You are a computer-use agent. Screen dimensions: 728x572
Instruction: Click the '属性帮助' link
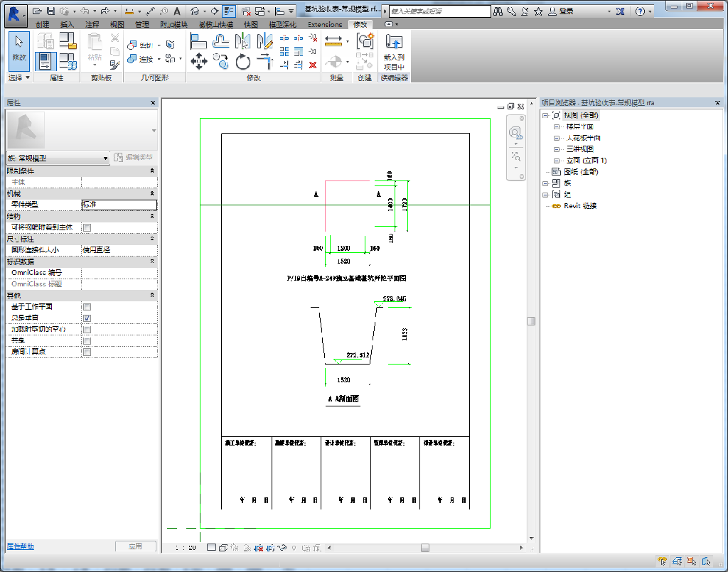21,546
